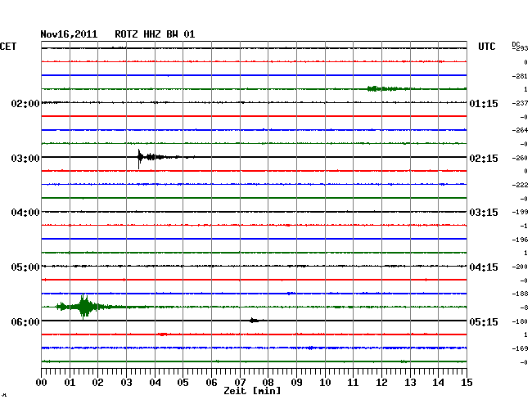Click the 03 minute axis tick label

(x=126, y=382)
